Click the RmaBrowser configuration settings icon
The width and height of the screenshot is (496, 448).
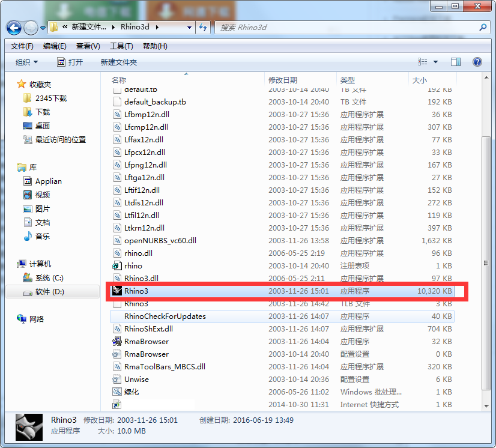click(x=117, y=354)
